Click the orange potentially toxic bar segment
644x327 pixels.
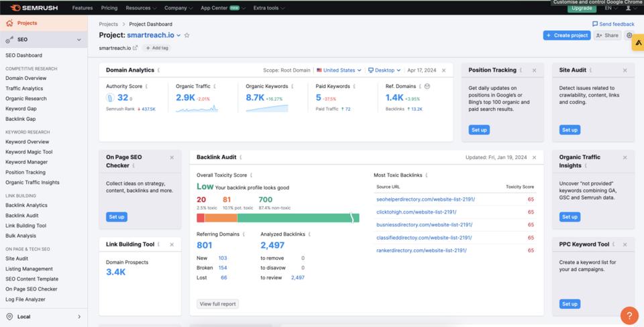[x=221, y=218]
